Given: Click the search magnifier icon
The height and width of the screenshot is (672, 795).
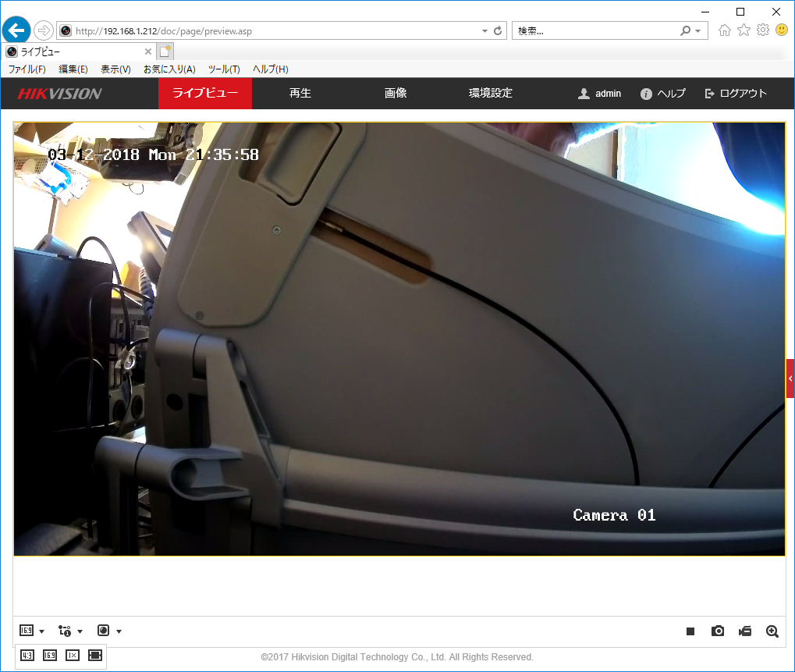Looking at the screenshot, I should 686,31.
